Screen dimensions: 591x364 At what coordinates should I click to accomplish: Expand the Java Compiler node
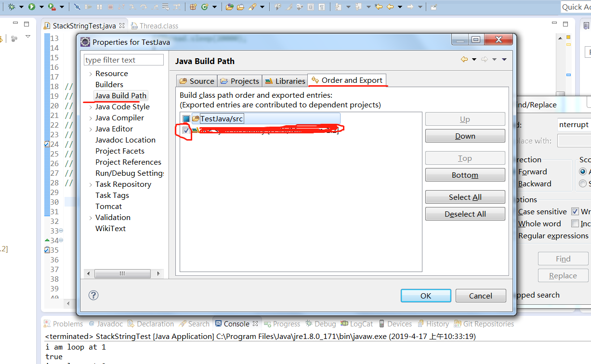(91, 118)
